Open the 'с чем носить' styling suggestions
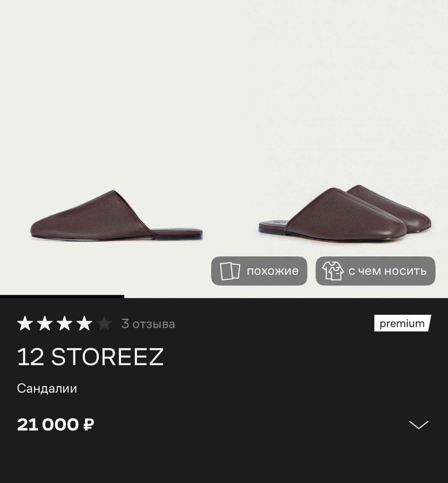 coord(387,271)
